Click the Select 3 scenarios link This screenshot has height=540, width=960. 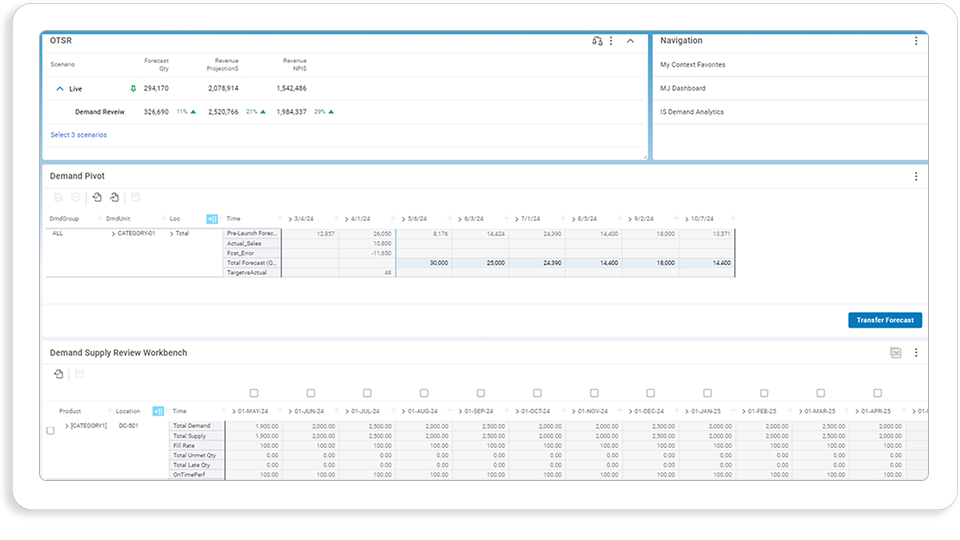[x=78, y=135]
